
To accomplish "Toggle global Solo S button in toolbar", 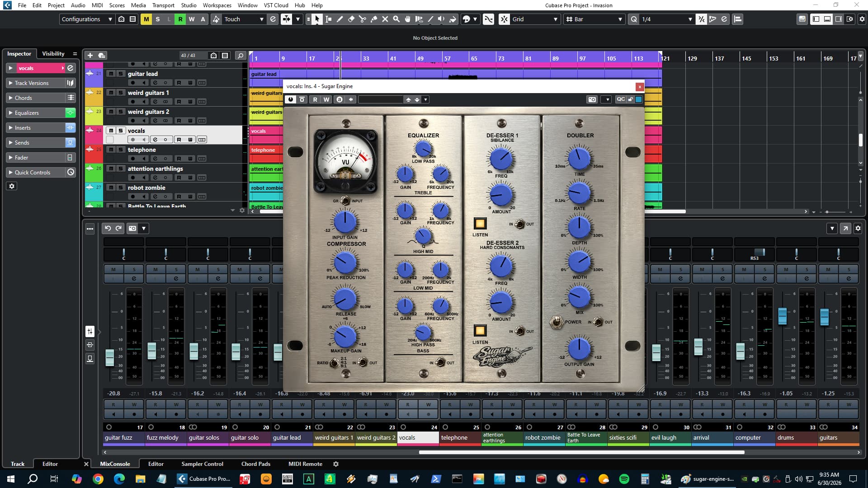I will [x=157, y=19].
